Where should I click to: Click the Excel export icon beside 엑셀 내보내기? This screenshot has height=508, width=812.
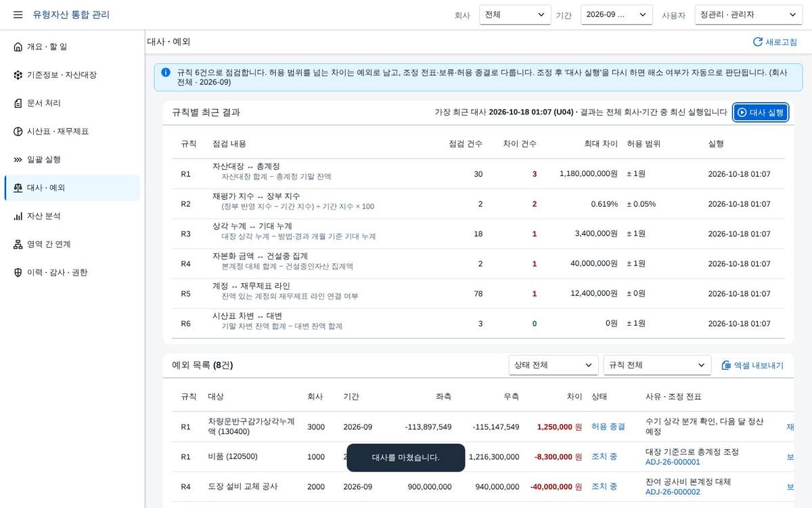pyautogui.click(x=726, y=365)
